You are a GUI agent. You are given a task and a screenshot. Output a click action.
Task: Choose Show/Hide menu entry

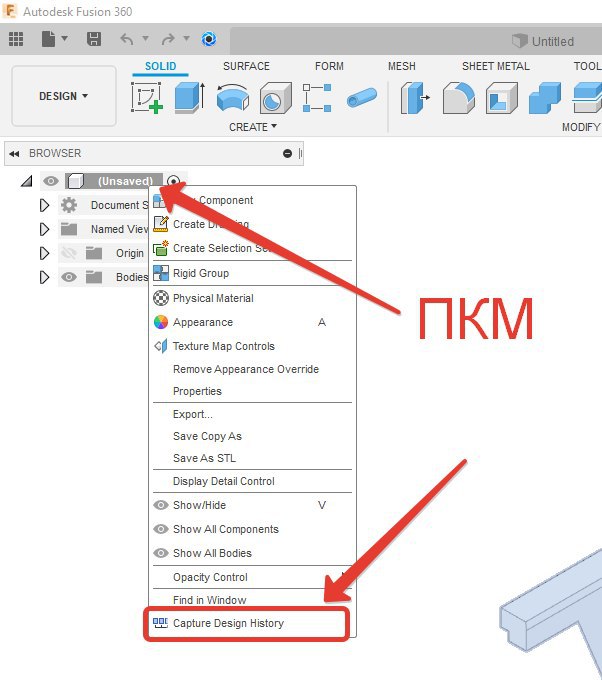pos(252,505)
